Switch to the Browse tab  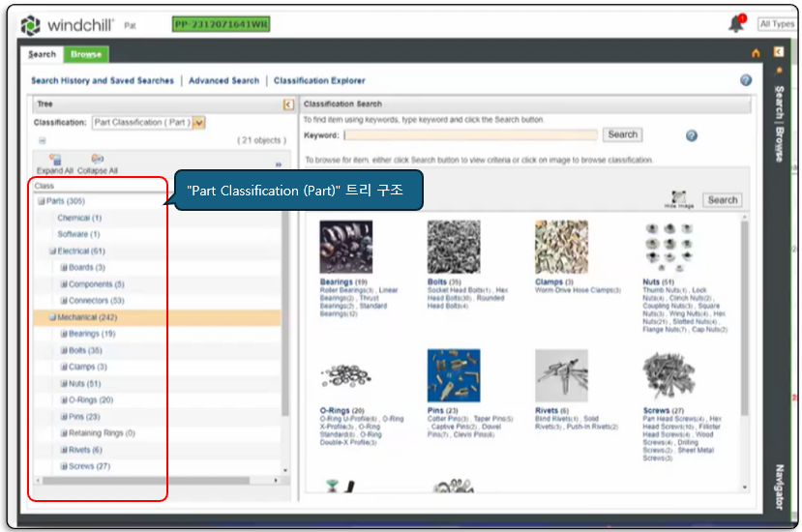(86, 54)
